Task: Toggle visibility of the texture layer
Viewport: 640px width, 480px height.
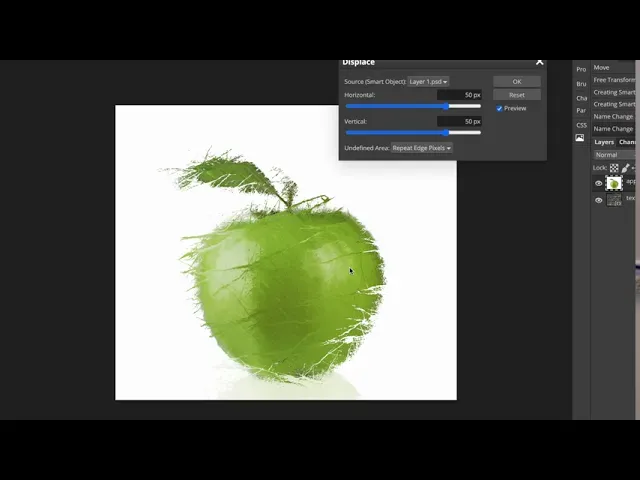Action: [x=599, y=200]
